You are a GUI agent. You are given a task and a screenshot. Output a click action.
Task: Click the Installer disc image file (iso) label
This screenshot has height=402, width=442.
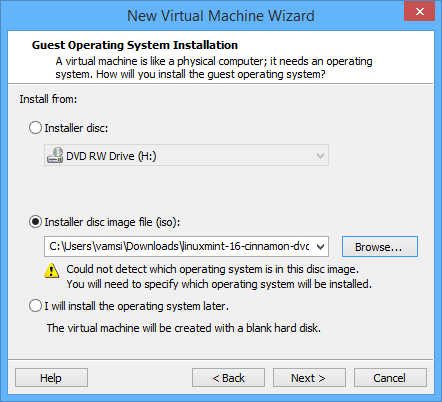point(112,222)
